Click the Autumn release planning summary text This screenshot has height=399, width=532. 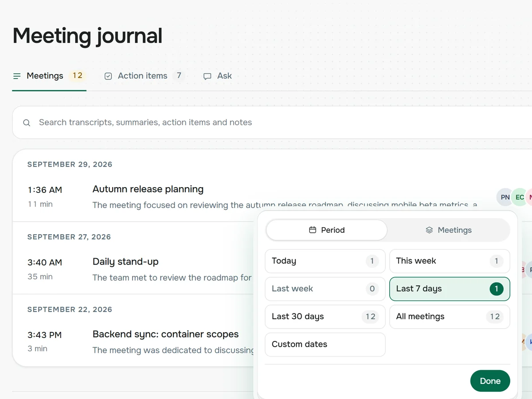coord(285,205)
